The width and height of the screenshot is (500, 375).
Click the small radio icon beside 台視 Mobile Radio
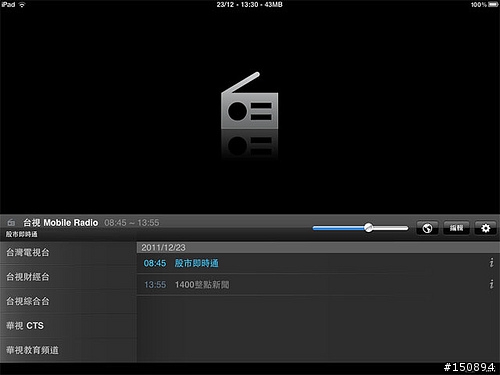click(11, 222)
